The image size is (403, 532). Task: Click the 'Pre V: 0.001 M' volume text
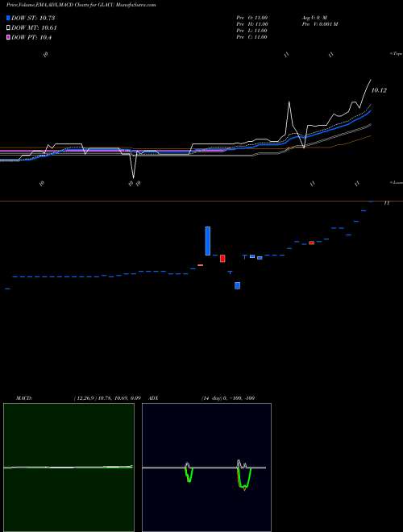pyautogui.click(x=319, y=24)
